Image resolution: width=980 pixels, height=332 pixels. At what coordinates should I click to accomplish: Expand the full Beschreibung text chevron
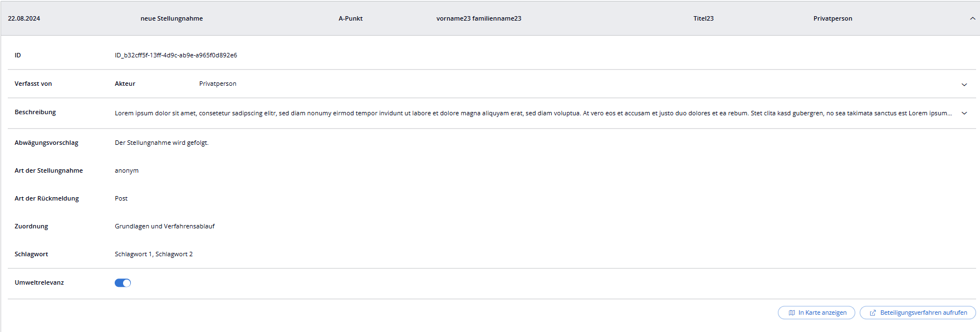(964, 113)
